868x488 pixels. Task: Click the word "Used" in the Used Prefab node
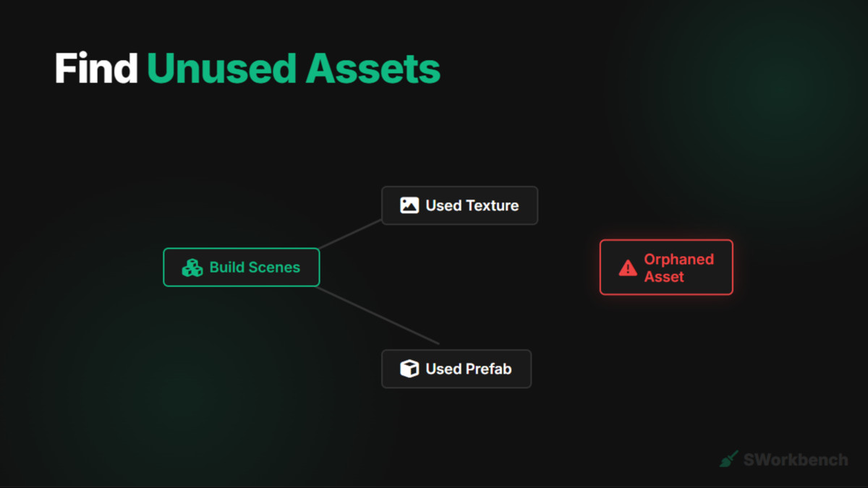tap(443, 369)
